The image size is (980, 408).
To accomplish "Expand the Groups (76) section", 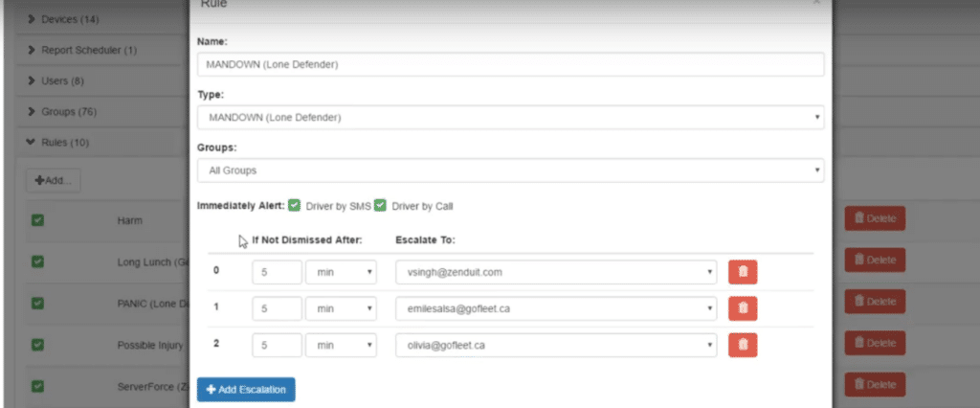I will point(62,111).
